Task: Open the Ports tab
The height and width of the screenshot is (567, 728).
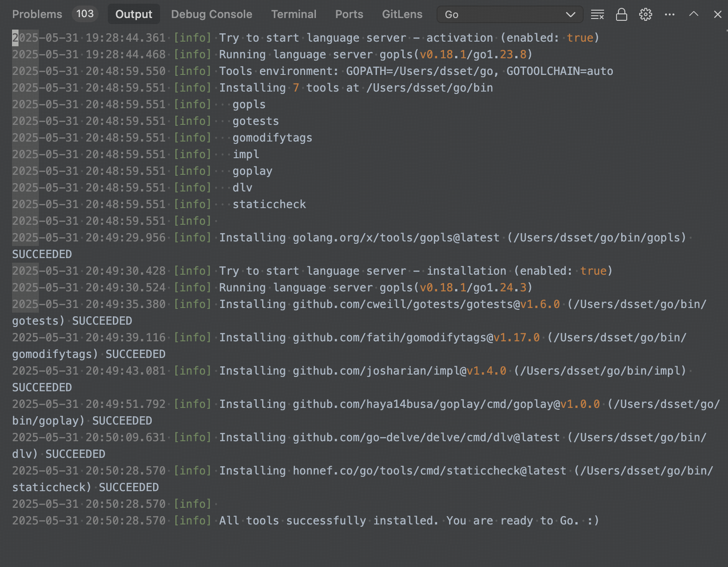Action: (x=349, y=14)
